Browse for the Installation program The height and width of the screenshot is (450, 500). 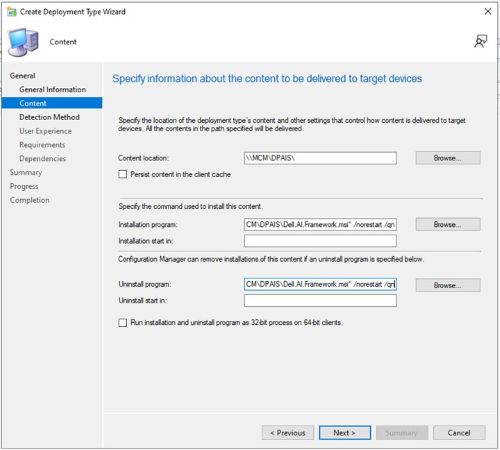pyautogui.click(x=448, y=224)
